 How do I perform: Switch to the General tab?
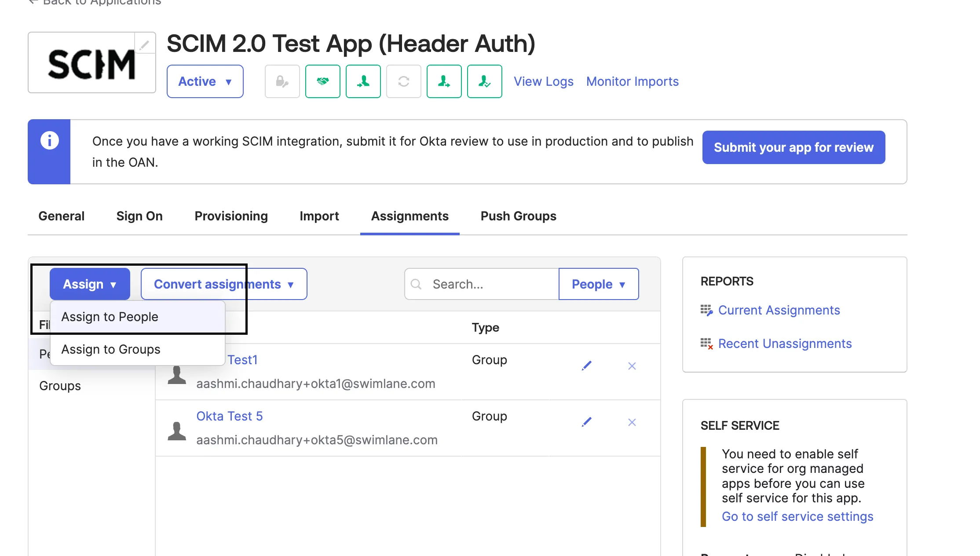pyautogui.click(x=62, y=216)
